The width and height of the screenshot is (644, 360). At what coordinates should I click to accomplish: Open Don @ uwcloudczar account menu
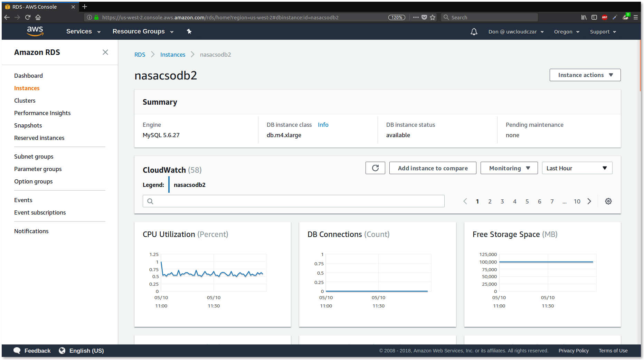[516, 32]
